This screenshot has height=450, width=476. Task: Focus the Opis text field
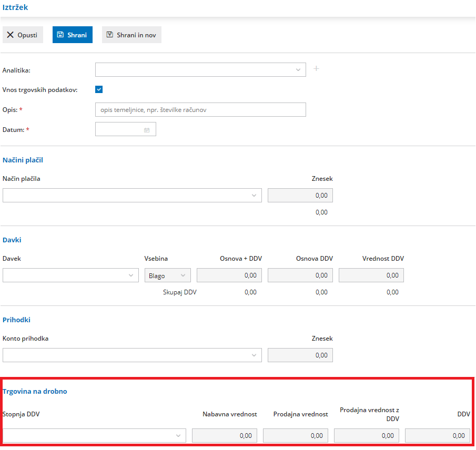pyautogui.click(x=200, y=110)
